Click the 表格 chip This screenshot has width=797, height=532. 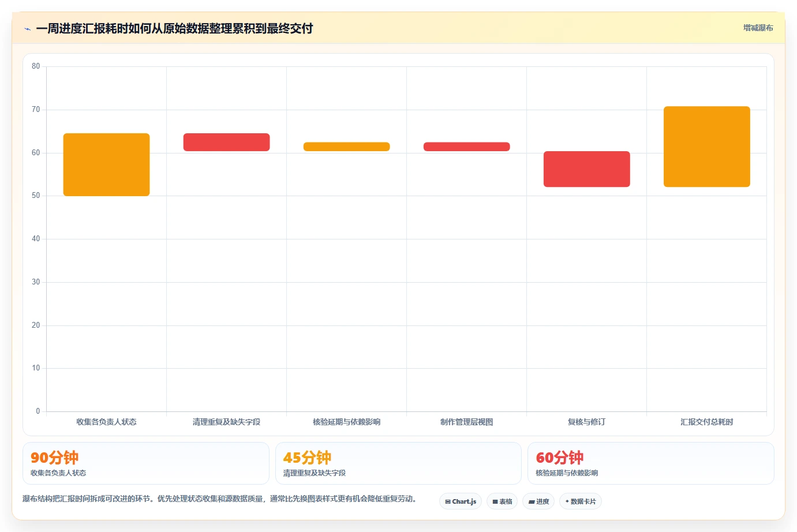click(502, 501)
